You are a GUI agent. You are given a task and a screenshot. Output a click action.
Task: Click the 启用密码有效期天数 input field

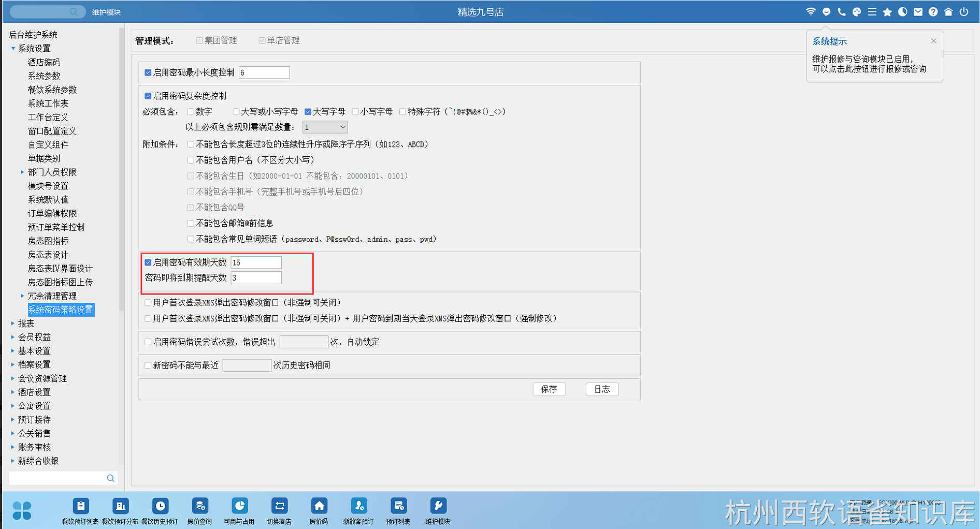[x=256, y=263]
